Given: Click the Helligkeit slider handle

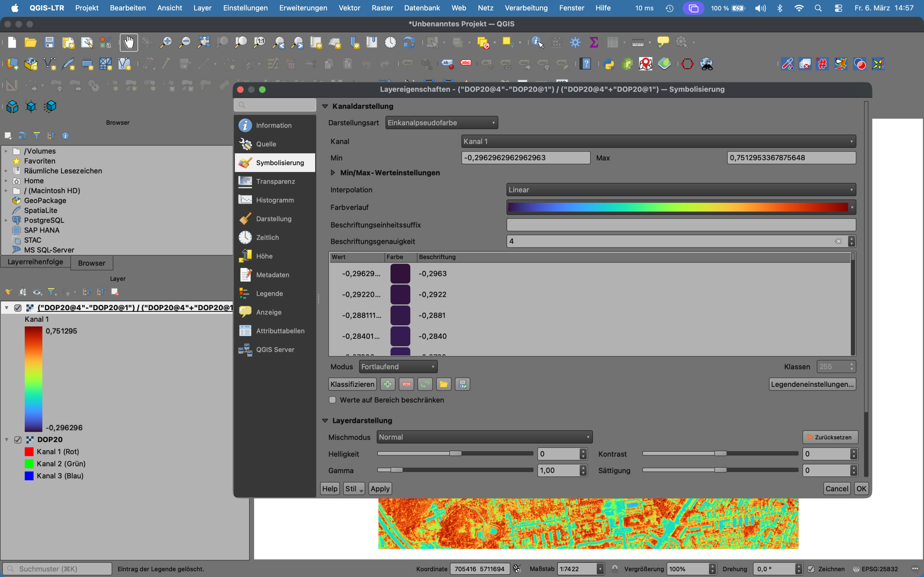Looking at the screenshot, I should (x=455, y=453).
